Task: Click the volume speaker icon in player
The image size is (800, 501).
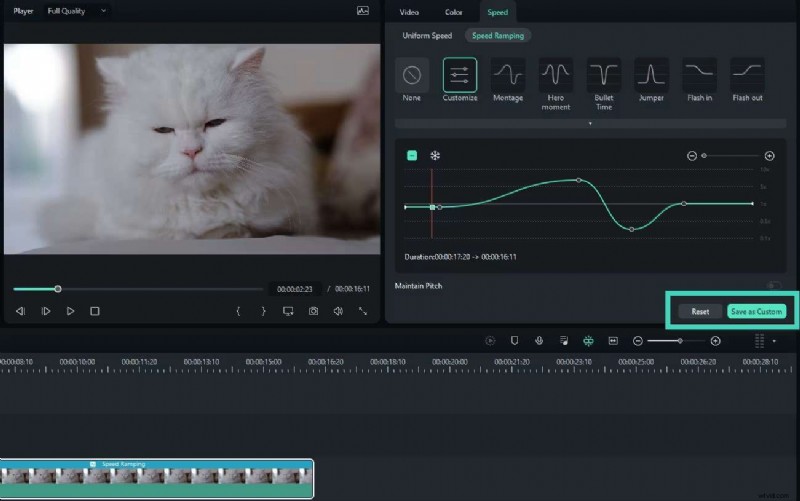Action: click(x=338, y=311)
